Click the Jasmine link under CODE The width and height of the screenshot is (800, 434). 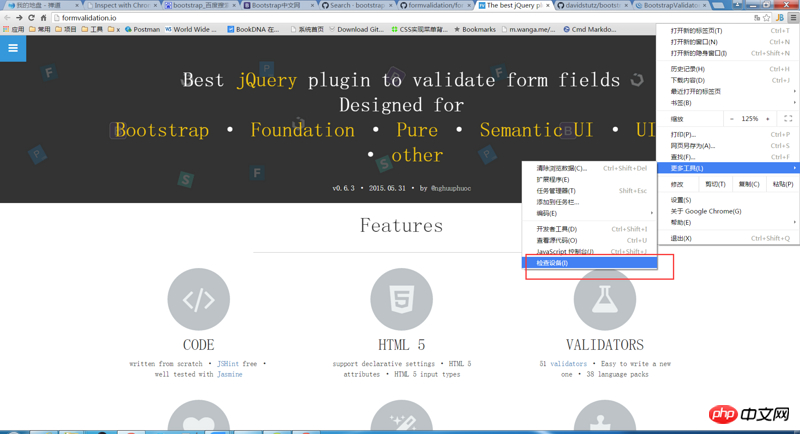pos(230,374)
